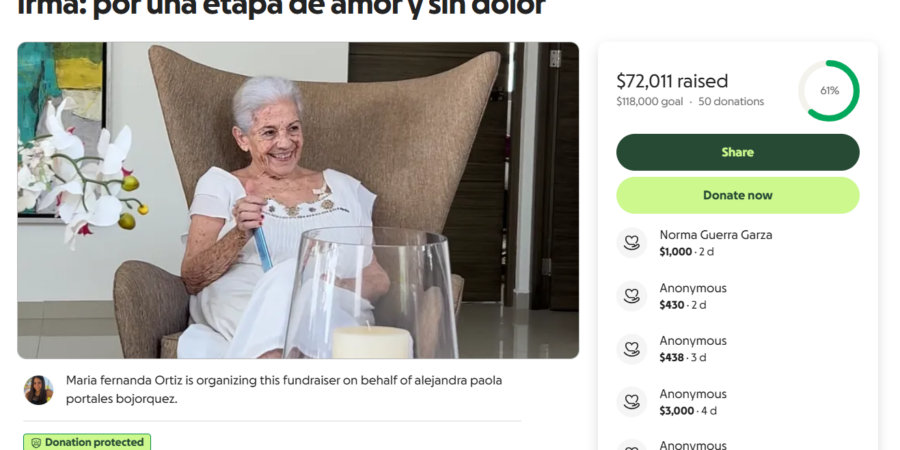
Task: Click the donation icon next to $3,000 donation
Action: pos(631,402)
